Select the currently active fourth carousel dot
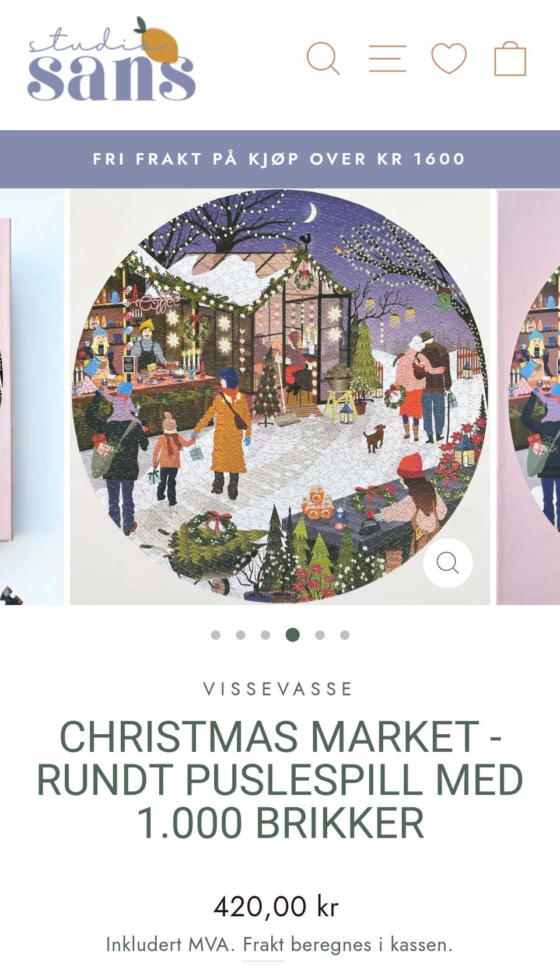Viewport: 560px width, 977px height. tap(293, 635)
